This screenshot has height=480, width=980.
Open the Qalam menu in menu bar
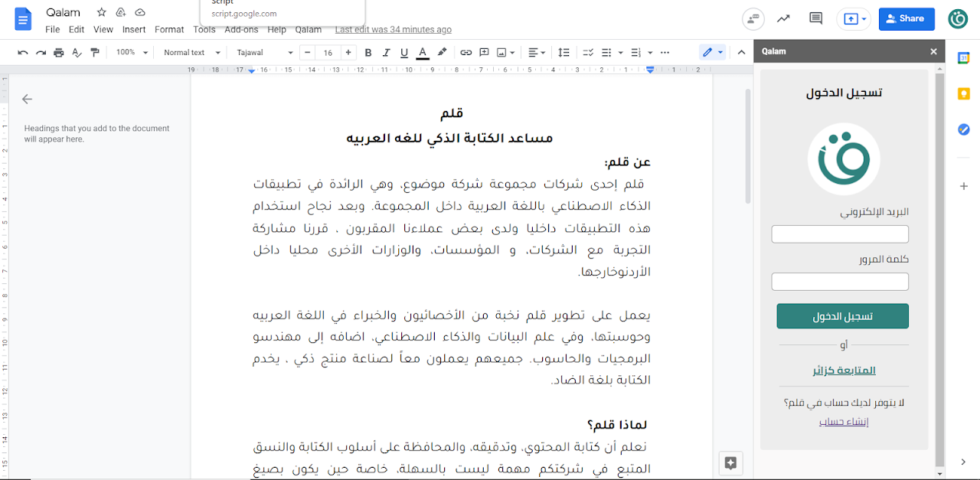[309, 30]
